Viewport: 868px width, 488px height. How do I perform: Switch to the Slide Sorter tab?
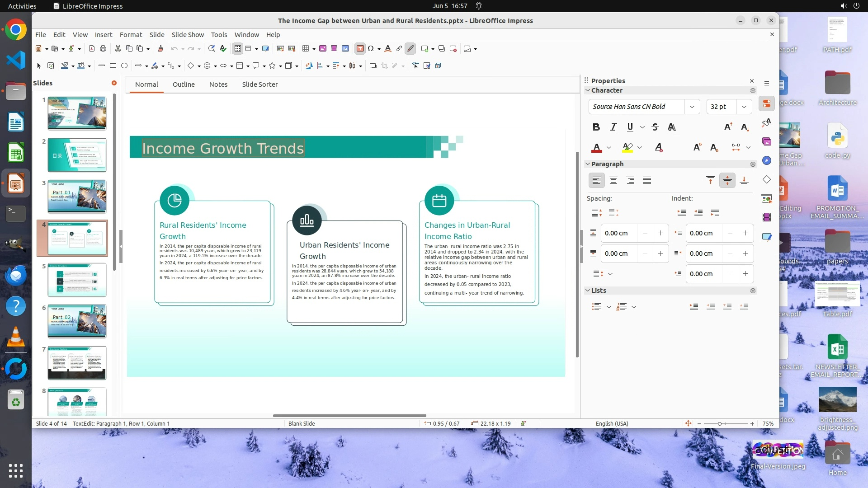pos(259,84)
